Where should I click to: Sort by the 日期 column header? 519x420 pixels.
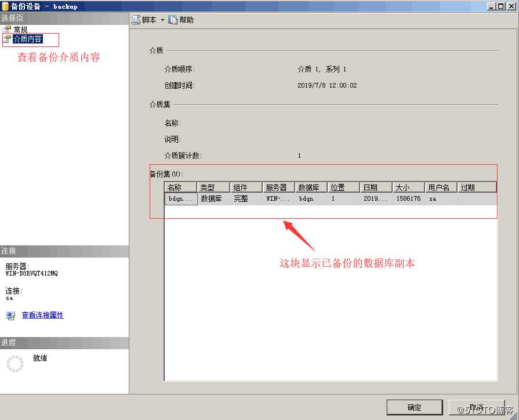(x=376, y=187)
